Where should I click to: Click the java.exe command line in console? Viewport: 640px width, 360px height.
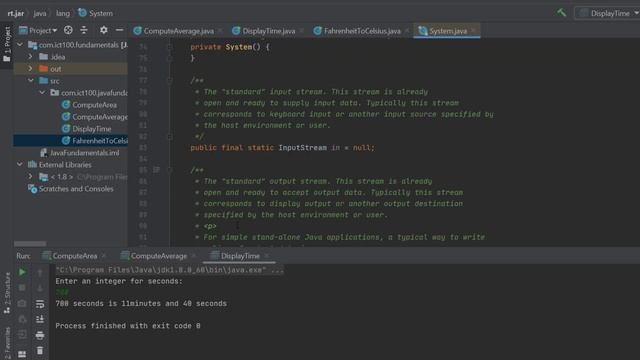click(x=169, y=270)
